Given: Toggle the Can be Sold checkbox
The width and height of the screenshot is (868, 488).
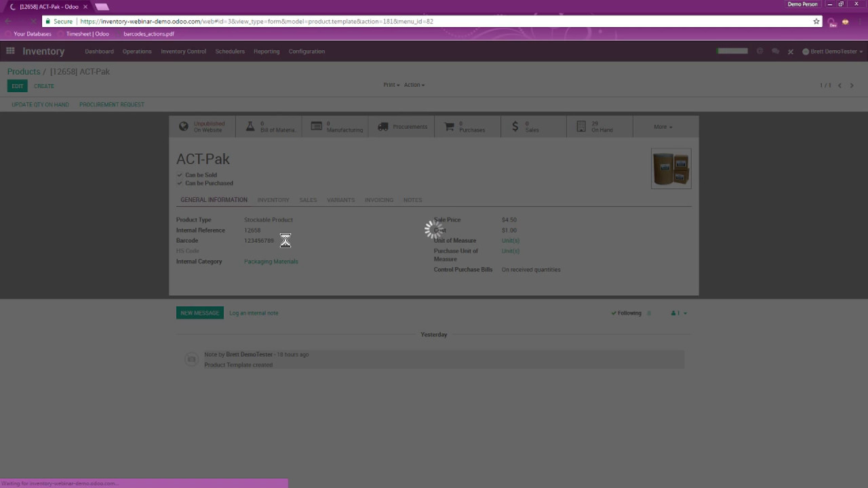Looking at the screenshot, I should point(180,175).
